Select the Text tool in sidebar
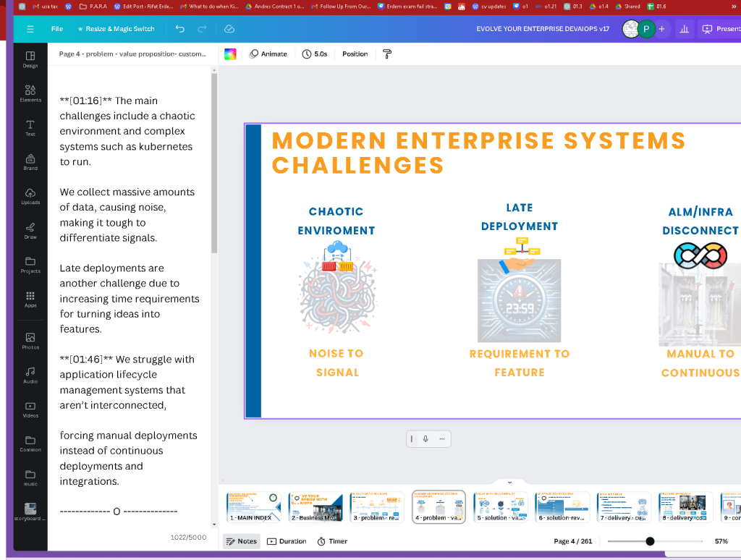Viewport: 741px width, 560px height. pyautogui.click(x=30, y=127)
